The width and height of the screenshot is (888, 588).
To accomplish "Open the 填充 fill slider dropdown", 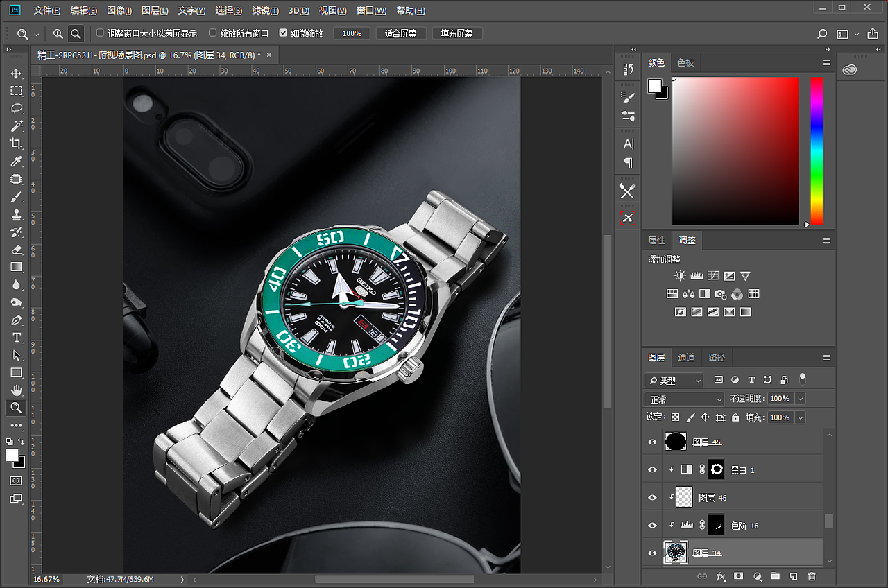I will [x=801, y=417].
